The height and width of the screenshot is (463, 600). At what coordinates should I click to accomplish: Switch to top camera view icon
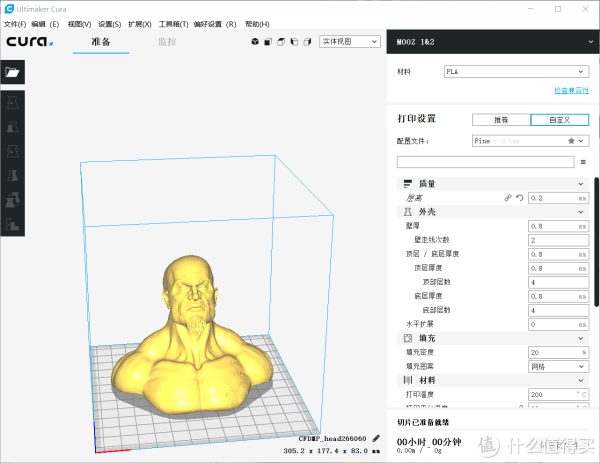pyautogui.click(x=281, y=42)
